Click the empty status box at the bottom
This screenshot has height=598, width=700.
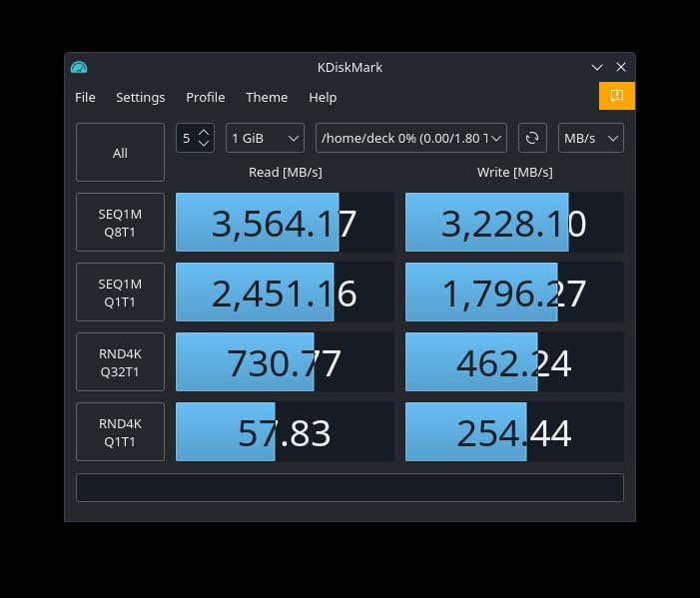350,487
